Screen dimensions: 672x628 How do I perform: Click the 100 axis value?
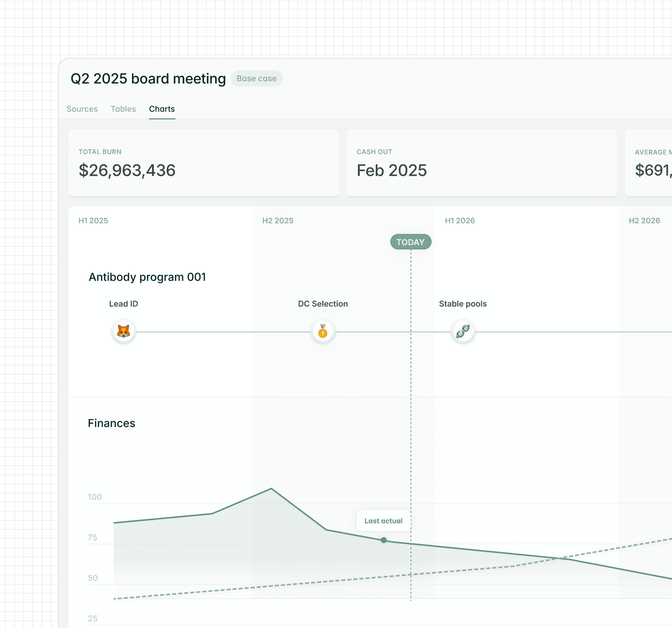click(x=94, y=497)
